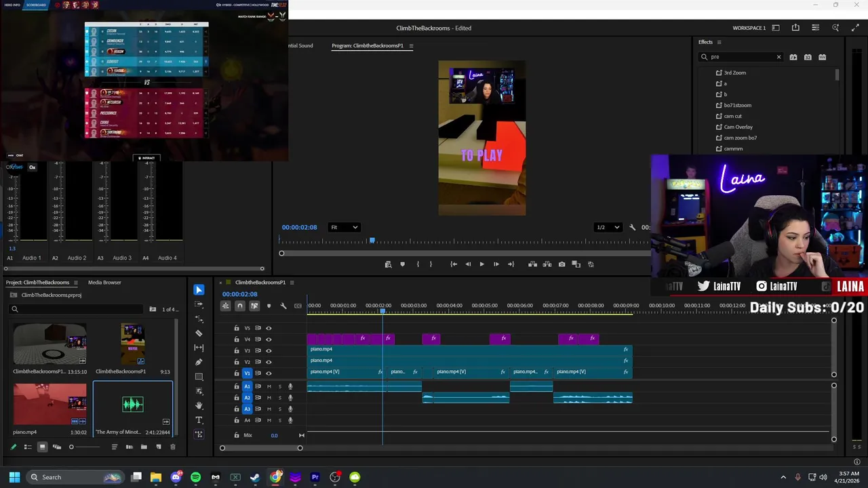
Task: Mute audio track A1
Action: (x=269, y=386)
